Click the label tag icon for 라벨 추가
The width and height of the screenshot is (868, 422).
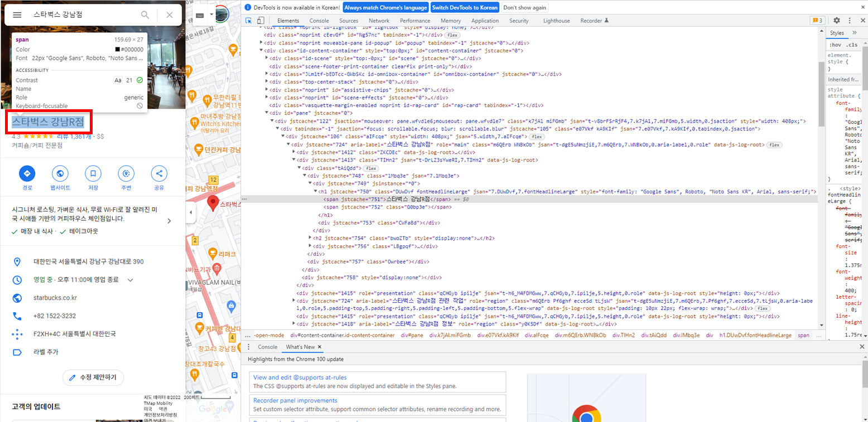17,352
